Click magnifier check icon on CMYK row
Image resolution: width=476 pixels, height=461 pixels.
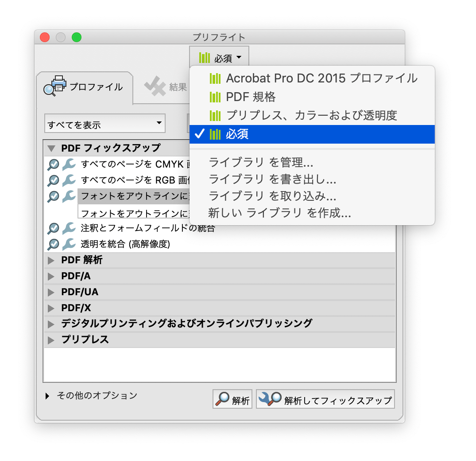pos(53,164)
